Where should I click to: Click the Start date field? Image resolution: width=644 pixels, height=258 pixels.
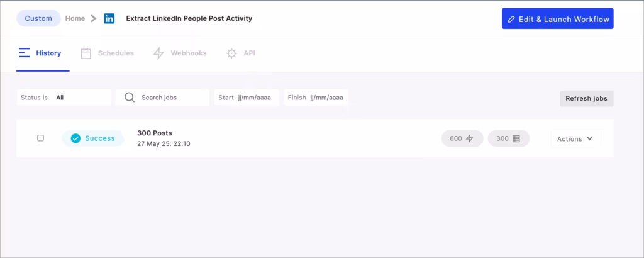point(247,98)
